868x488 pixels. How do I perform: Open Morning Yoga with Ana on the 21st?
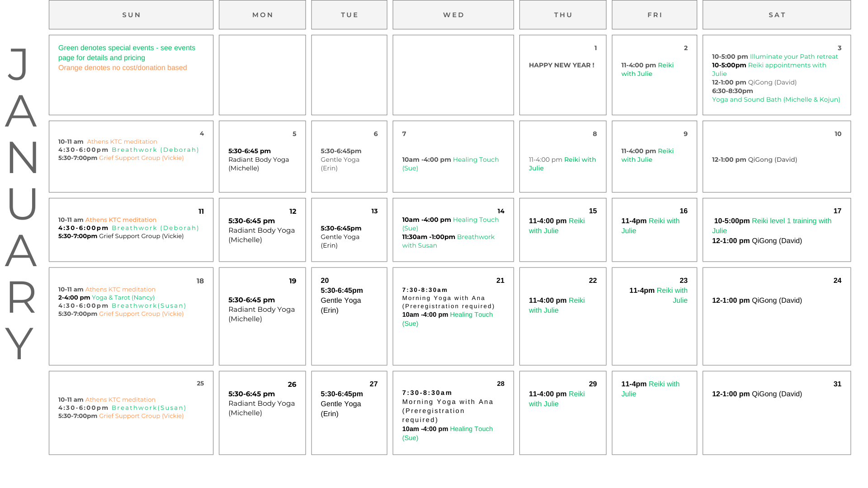click(x=443, y=298)
